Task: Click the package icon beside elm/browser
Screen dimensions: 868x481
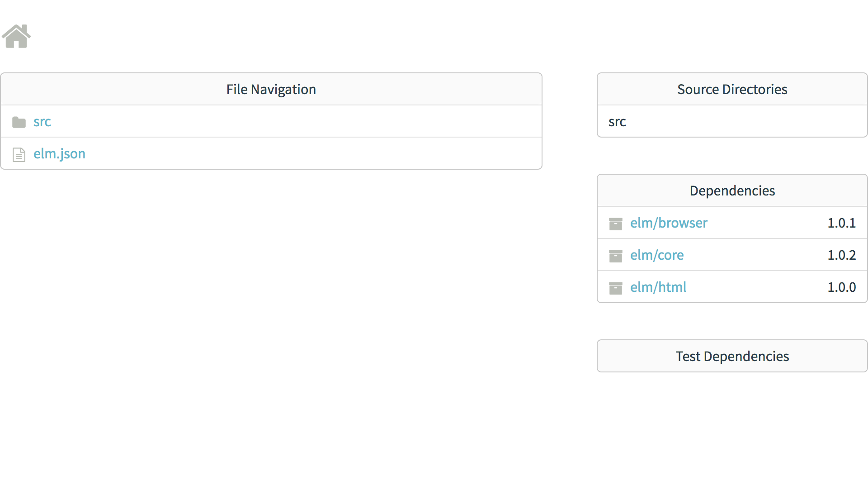Action: [615, 224]
